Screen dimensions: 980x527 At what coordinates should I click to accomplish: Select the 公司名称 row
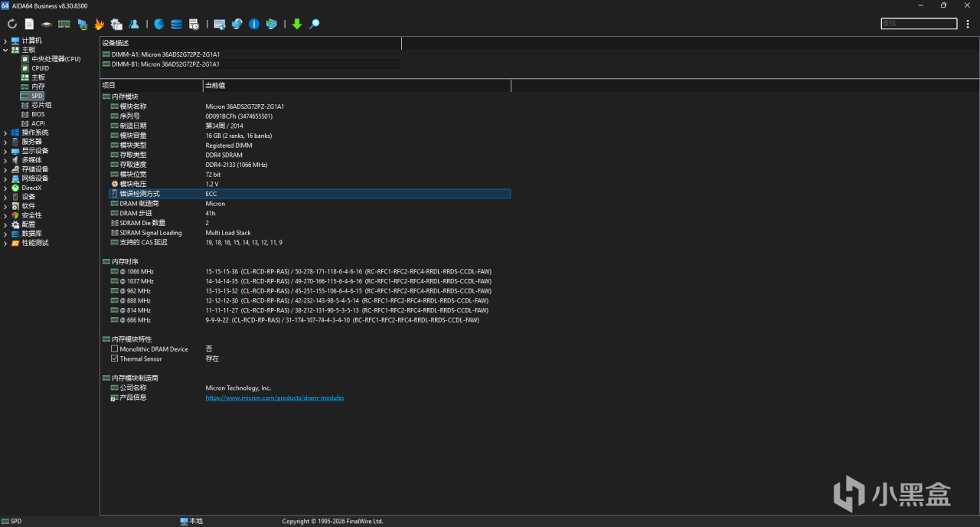tap(310, 388)
